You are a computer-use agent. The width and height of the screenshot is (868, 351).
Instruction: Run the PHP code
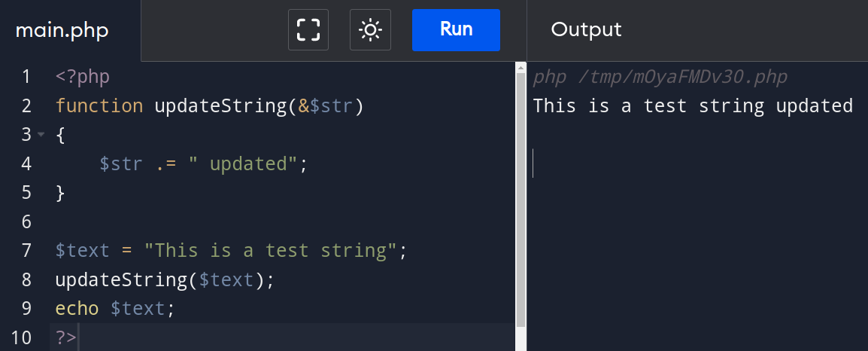(x=456, y=30)
